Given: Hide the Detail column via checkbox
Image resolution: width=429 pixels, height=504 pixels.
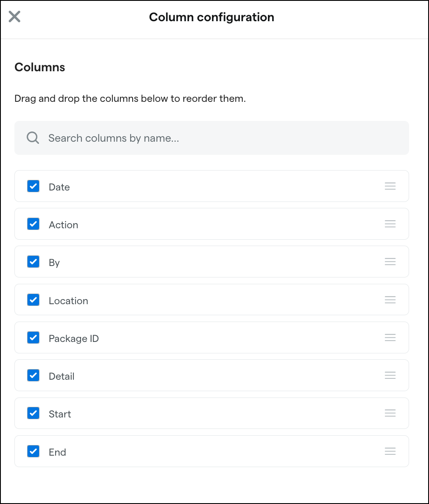Looking at the screenshot, I should click(x=33, y=375).
